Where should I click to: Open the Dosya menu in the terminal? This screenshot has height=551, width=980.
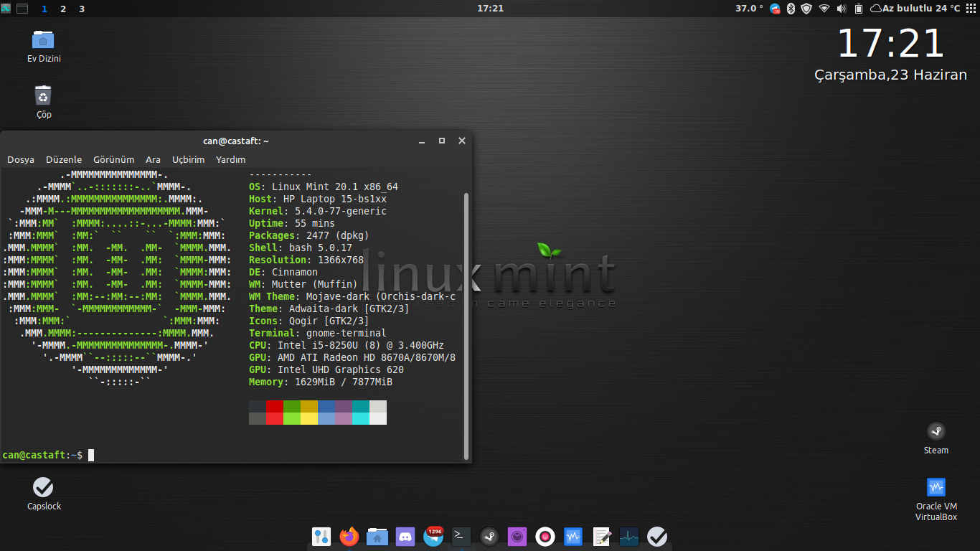click(21, 159)
